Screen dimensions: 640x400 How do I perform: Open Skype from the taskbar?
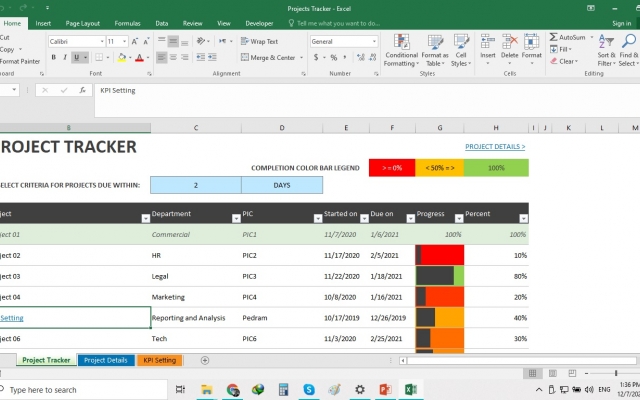click(x=309, y=389)
